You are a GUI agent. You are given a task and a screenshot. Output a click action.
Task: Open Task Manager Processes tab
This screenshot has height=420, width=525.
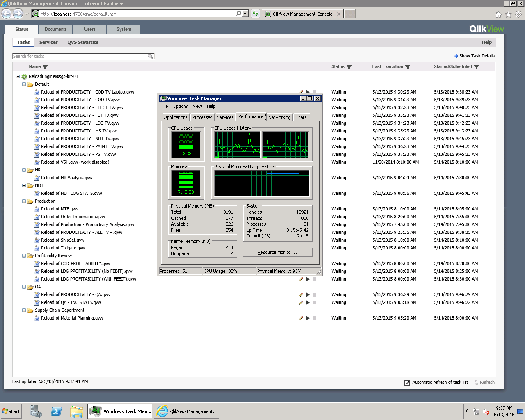(x=202, y=117)
